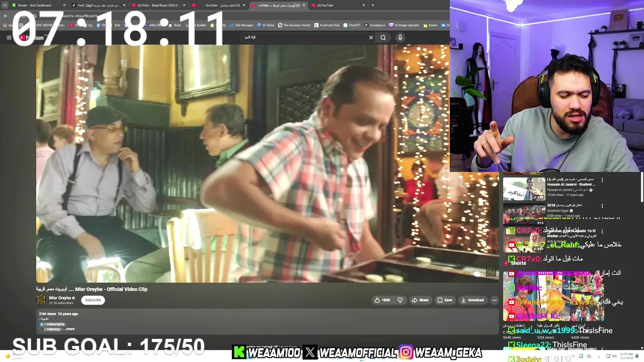Switch to the TikTok Find tab

coord(98,6)
